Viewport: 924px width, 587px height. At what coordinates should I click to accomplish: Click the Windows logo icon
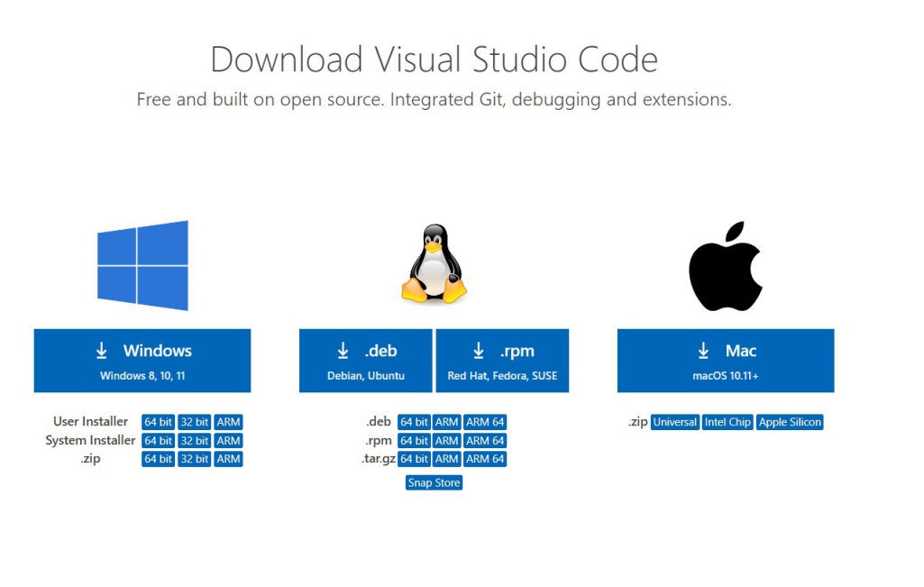142,265
